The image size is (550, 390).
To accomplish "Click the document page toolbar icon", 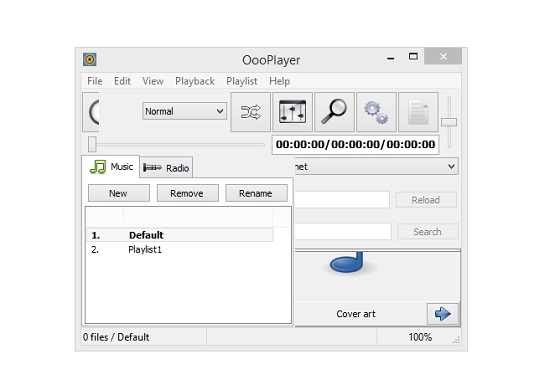I will coord(418,112).
